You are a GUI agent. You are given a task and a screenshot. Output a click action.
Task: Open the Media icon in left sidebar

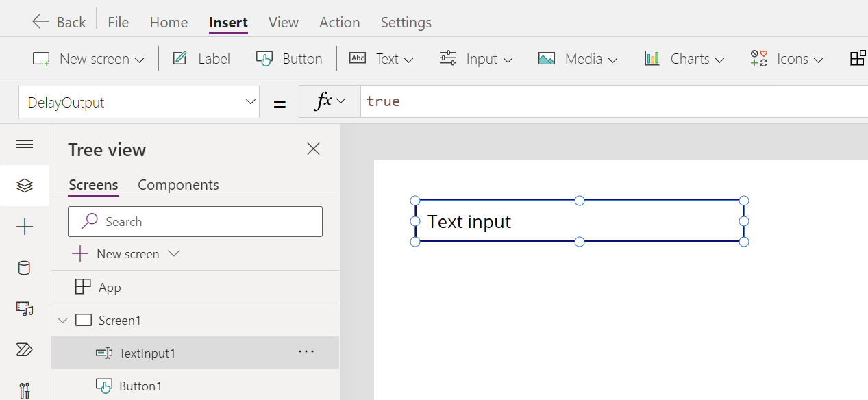pos(25,309)
